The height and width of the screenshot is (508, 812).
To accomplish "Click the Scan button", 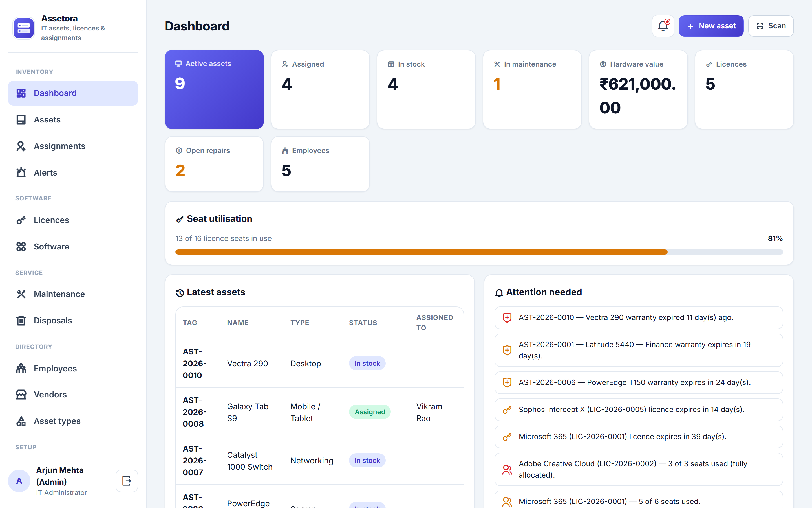I will (x=771, y=26).
